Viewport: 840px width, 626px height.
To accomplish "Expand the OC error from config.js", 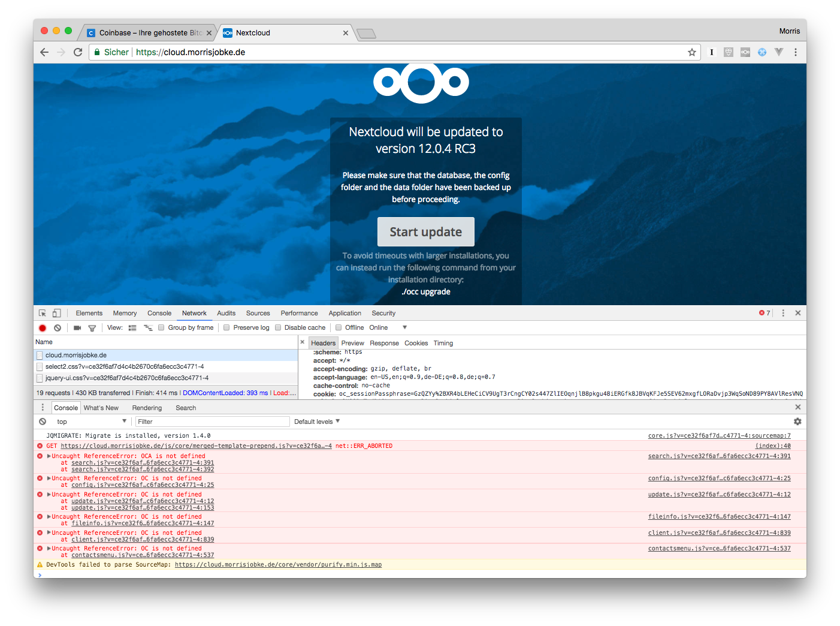I will point(49,478).
